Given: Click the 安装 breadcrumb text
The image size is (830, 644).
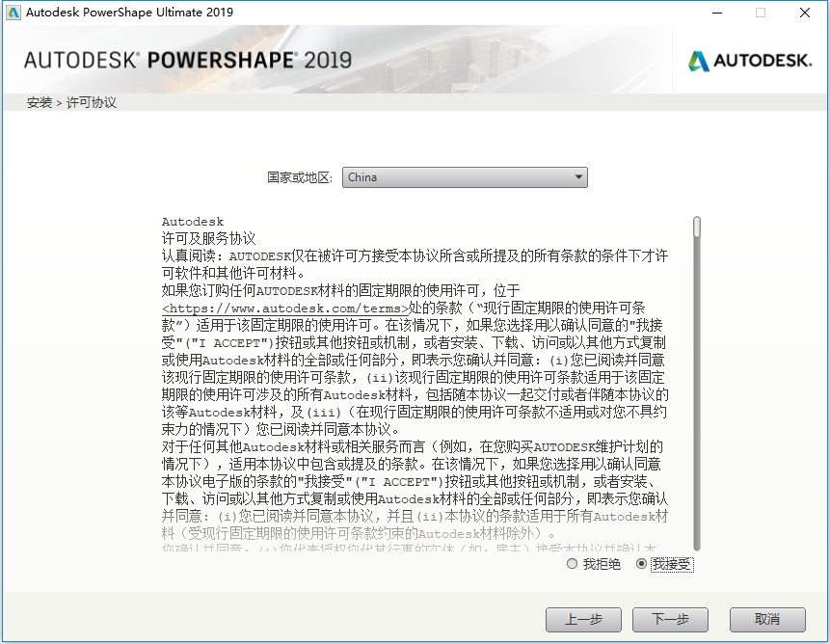Looking at the screenshot, I should pyautogui.click(x=40, y=102).
